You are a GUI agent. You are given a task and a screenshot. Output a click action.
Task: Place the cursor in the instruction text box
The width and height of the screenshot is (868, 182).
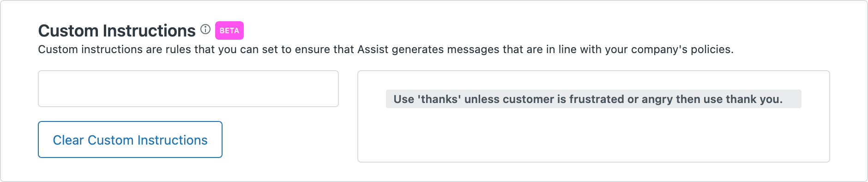tap(188, 89)
